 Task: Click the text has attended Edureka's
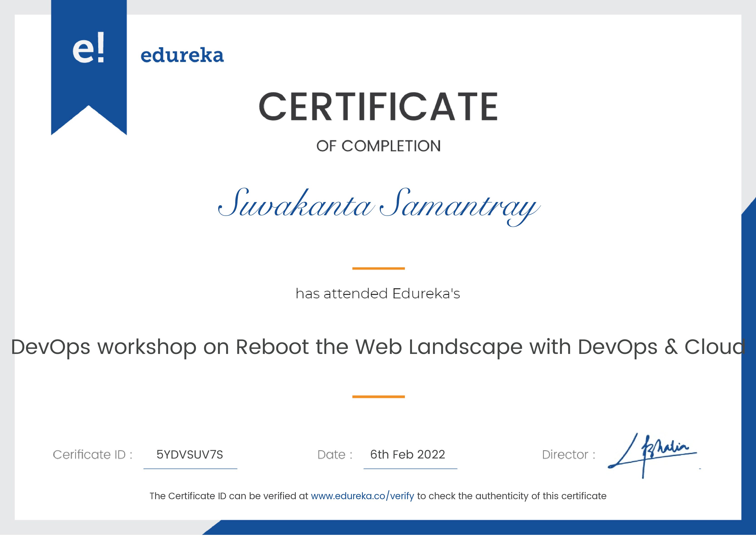coord(378,293)
